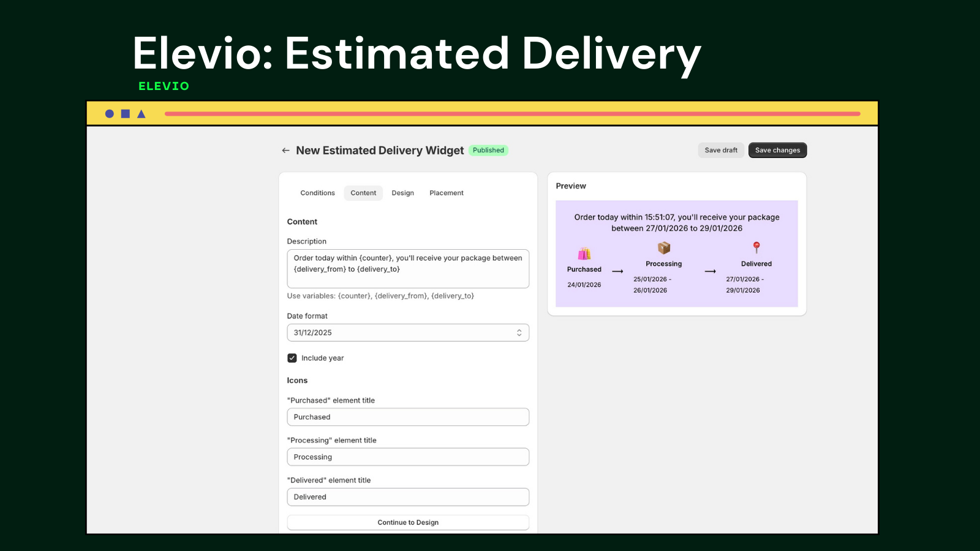Click the stepper arrows on Date format field

[x=519, y=332]
